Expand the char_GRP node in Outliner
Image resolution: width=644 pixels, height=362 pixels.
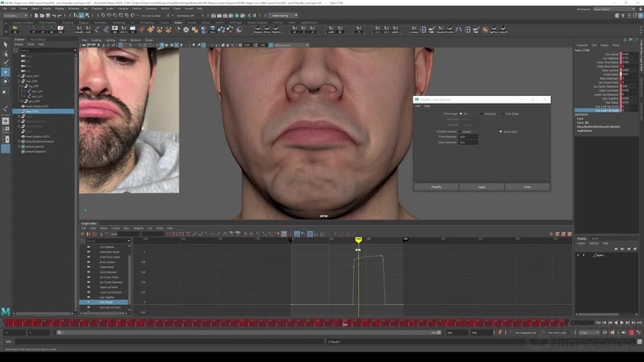18,81
